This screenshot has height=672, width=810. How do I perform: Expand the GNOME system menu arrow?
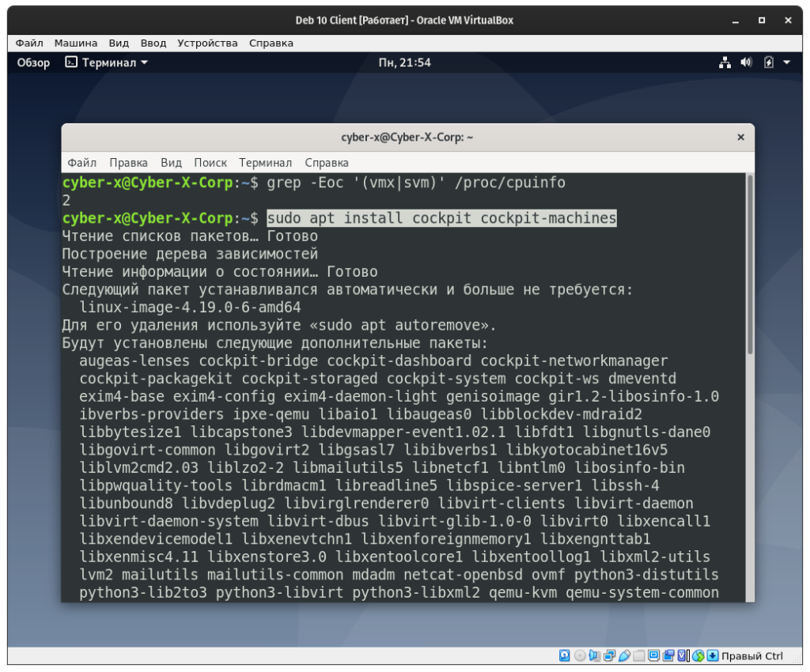point(787,62)
